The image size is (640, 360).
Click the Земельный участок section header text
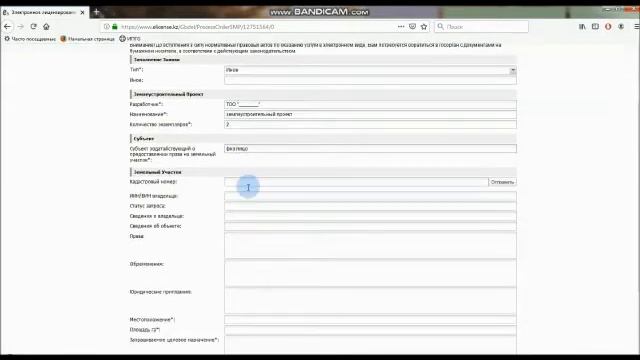158,172
